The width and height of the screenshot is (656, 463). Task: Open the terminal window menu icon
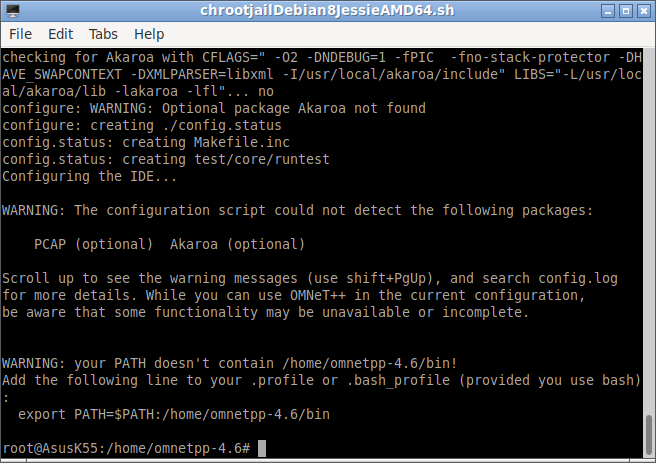[x=13, y=11]
